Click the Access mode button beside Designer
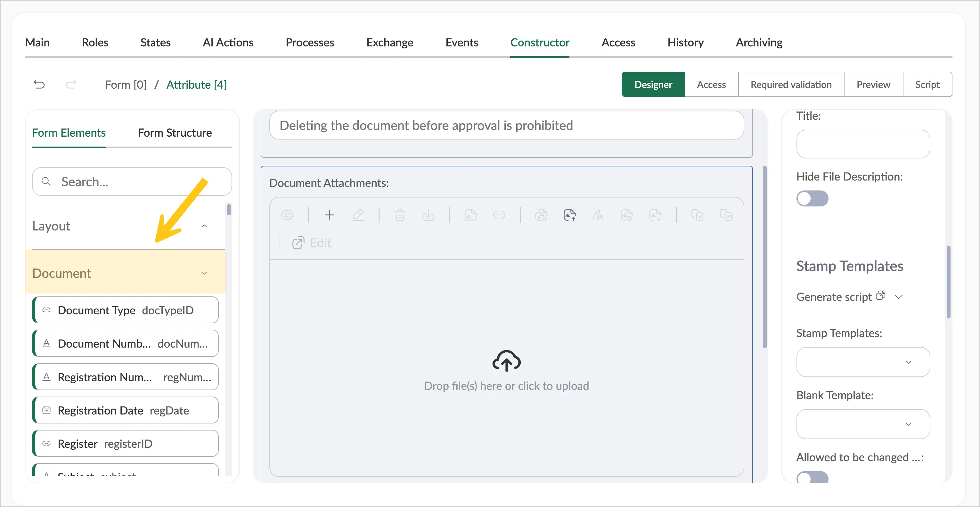Image resolution: width=980 pixels, height=507 pixels. coord(711,84)
